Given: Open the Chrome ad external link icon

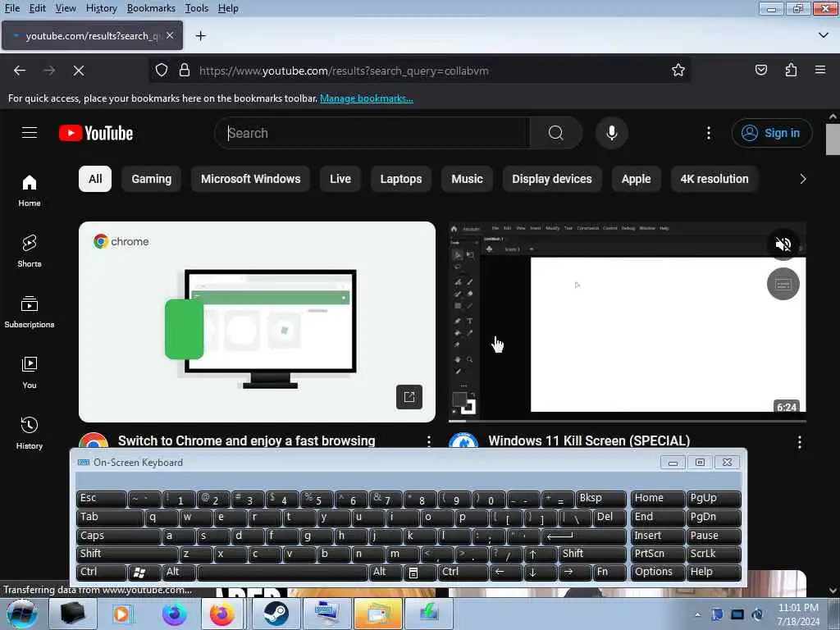Looking at the screenshot, I should pyautogui.click(x=409, y=397).
